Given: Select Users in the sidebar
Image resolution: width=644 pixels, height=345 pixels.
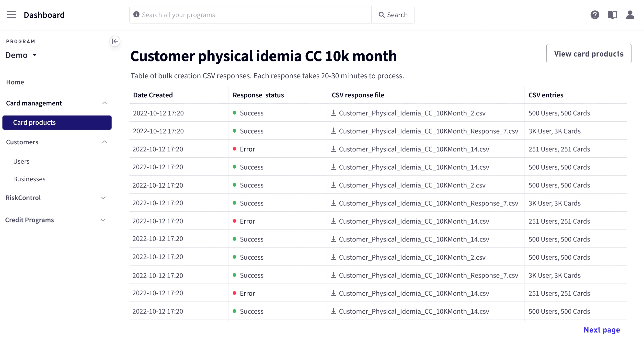Looking at the screenshot, I should coord(21,161).
